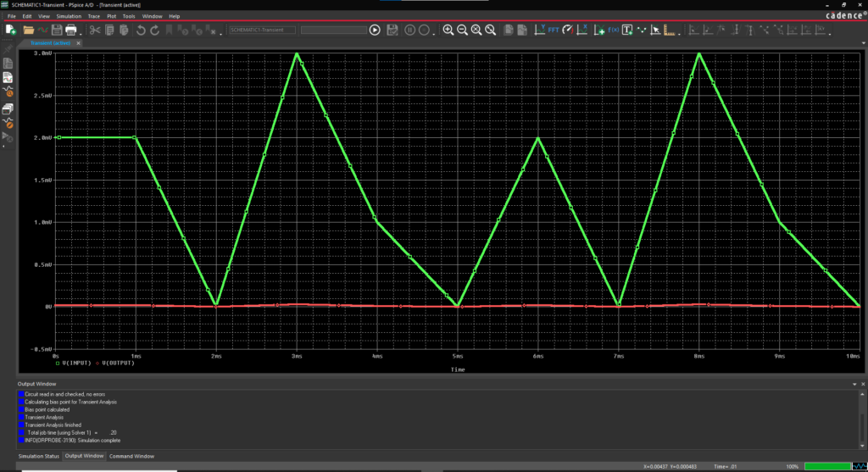Add a trace to the plot

[599, 30]
